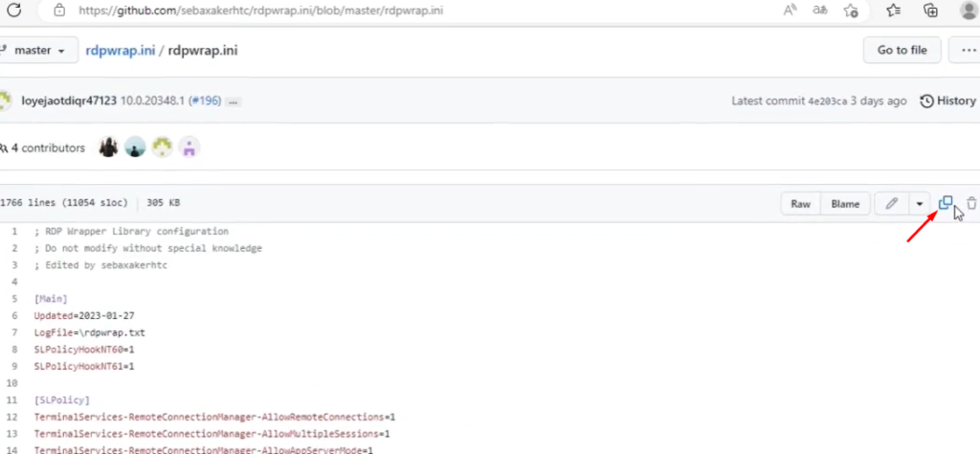Open the rdpwrap.ini repository breadcrumb link
980x454 pixels.
(120, 51)
